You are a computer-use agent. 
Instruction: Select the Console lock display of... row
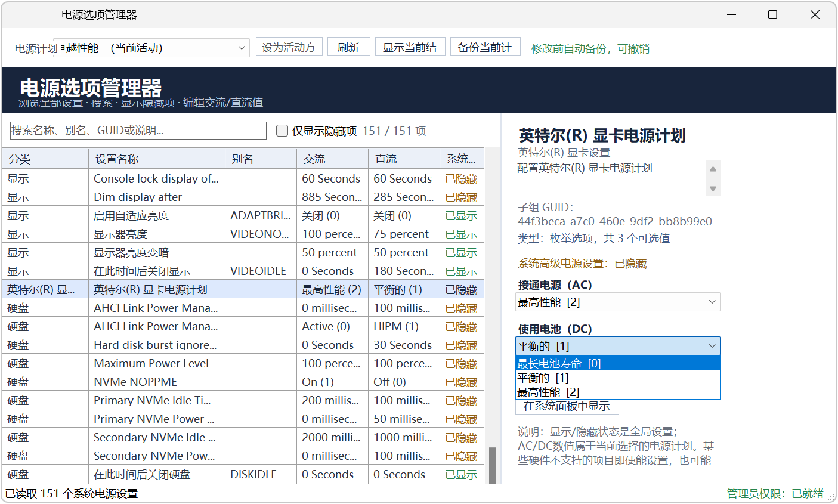tap(243, 178)
